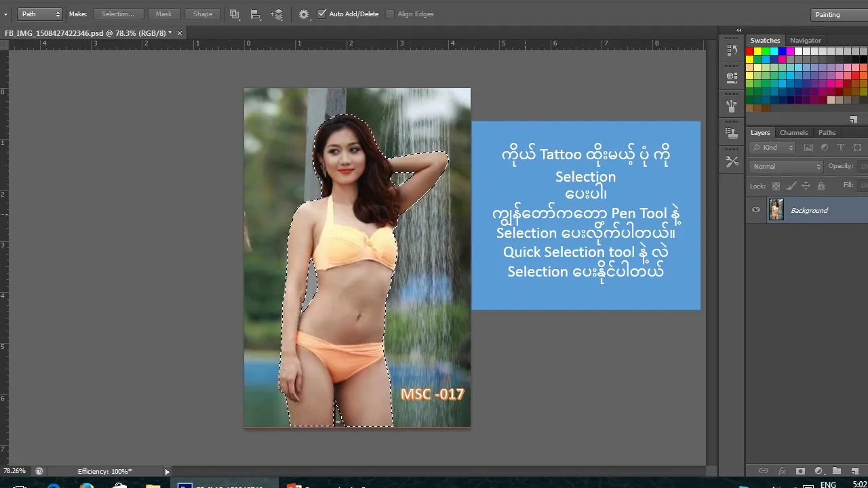868x488 pixels.
Task: Click the status bar preview icon beside zoom
Action: pyautogui.click(x=39, y=471)
